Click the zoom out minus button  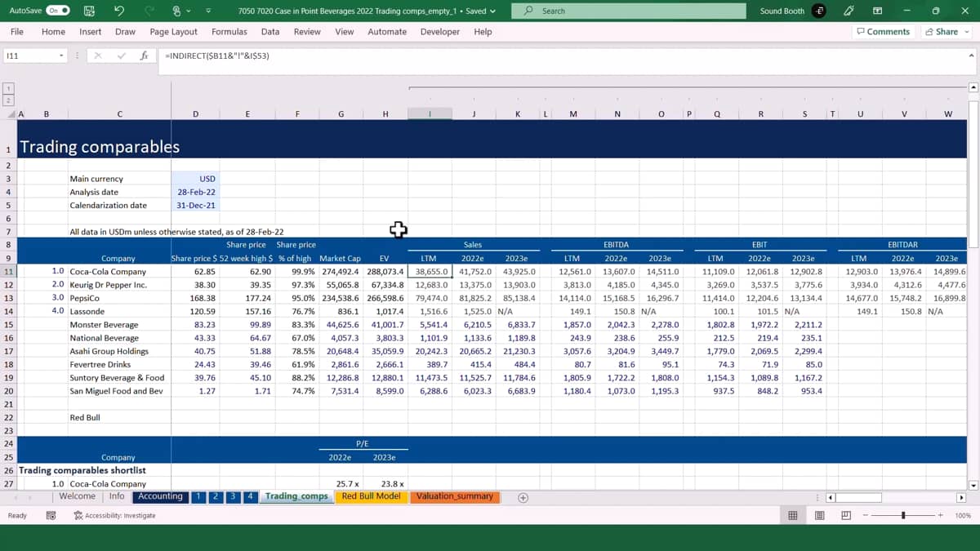pos(866,516)
